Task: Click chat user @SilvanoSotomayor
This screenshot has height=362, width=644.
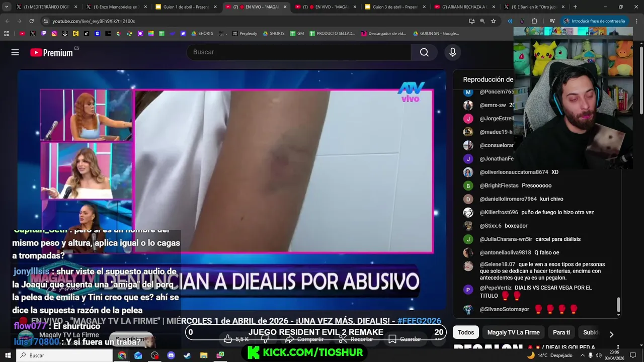Action: (x=504, y=309)
